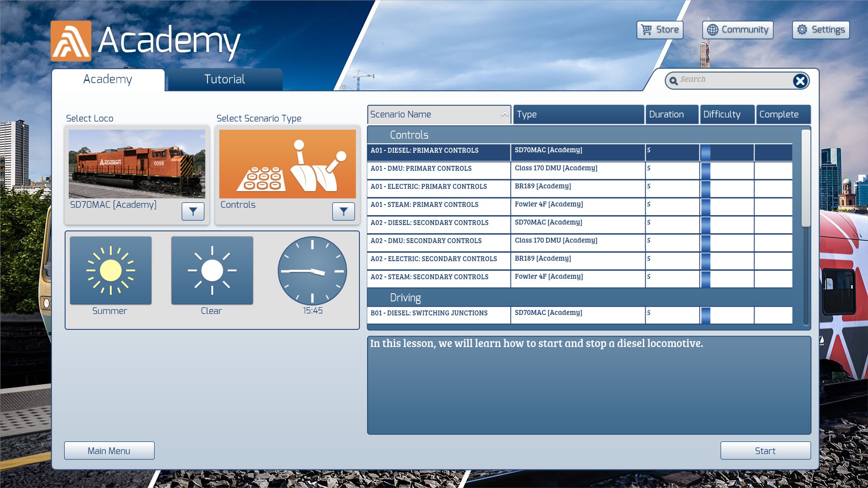Click the Summer season sun icon
Screen dimensions: 868x488
pyautogui.click(x=111, y=270)
